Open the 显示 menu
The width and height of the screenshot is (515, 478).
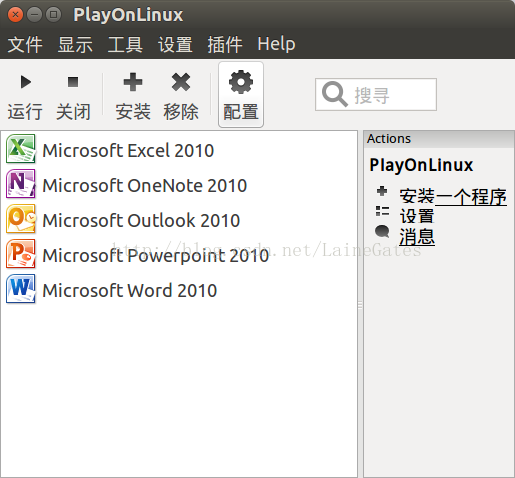75,44
